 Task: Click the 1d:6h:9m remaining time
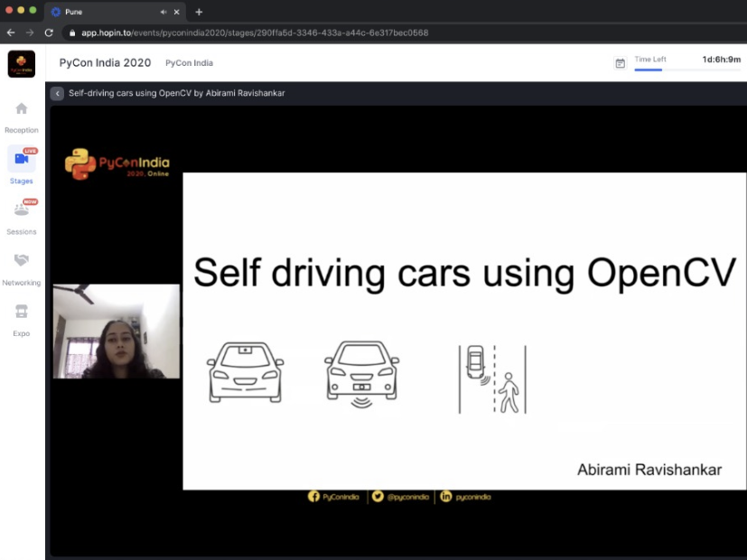[722, 60]
